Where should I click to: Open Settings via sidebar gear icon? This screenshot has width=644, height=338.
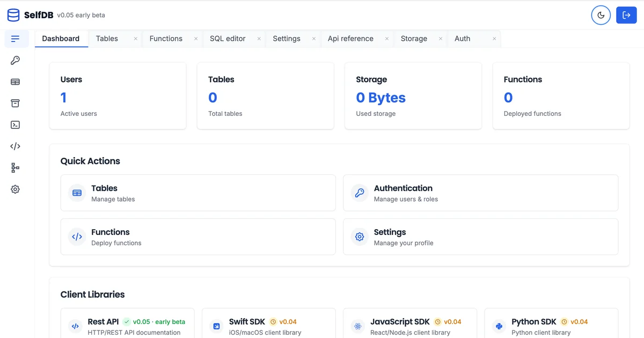(15, 189)
